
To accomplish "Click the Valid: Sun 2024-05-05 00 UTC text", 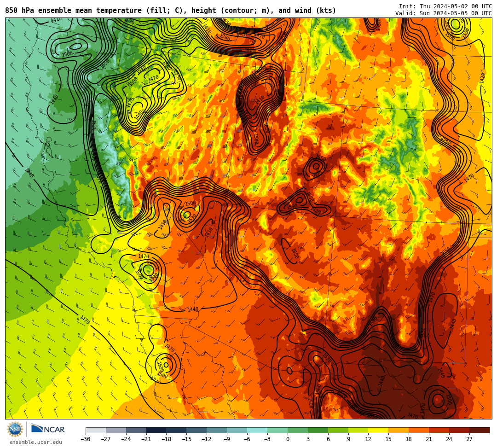I will click(444, 13).
